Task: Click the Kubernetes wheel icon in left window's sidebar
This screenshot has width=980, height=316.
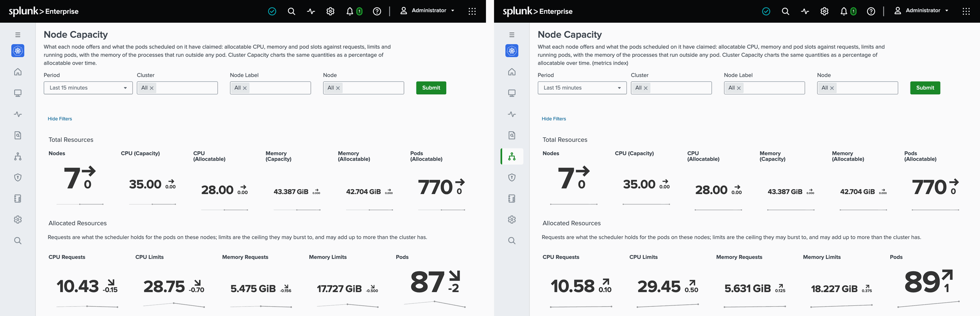Action: pyautogui.click(x=18, y=51)
